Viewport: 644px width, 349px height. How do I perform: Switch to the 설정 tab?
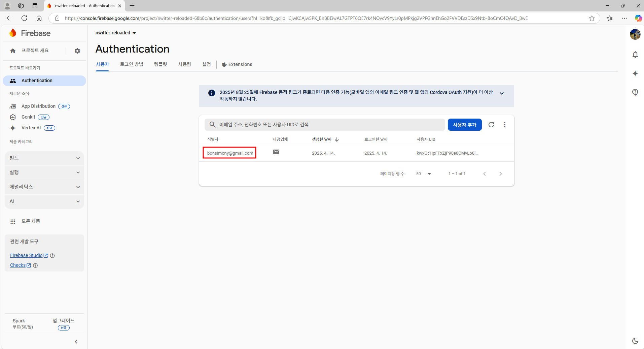[x=206, y=64]
